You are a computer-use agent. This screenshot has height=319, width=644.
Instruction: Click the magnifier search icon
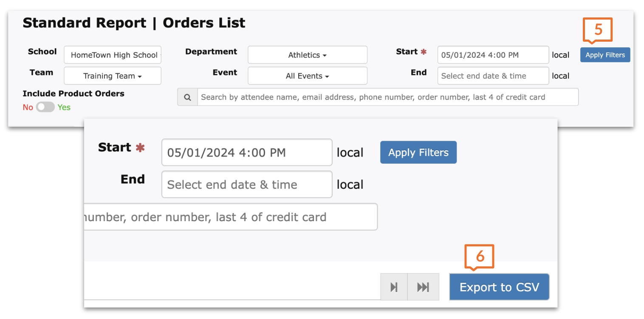(x=187, y=97)
